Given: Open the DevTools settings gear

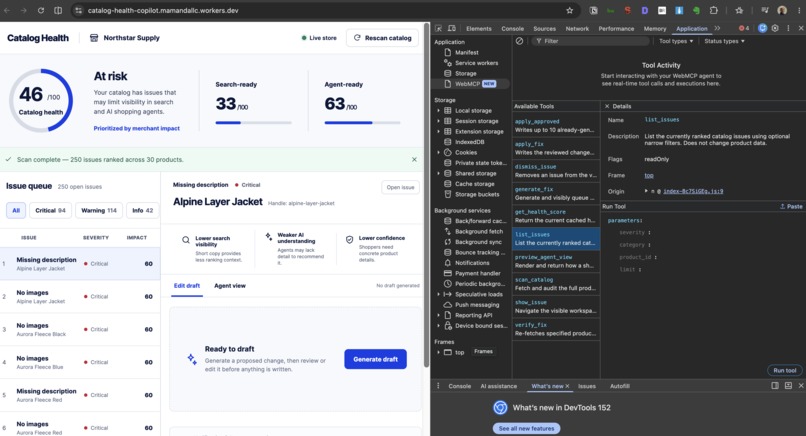Looking at the screenshot, I should [775, 28].
